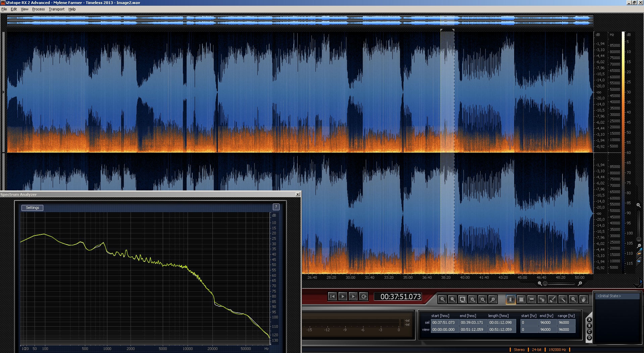644x353 pixels.
Task: Select the zoom tool in the tools row
Action: pyautogui.click(x=573, y=299)
